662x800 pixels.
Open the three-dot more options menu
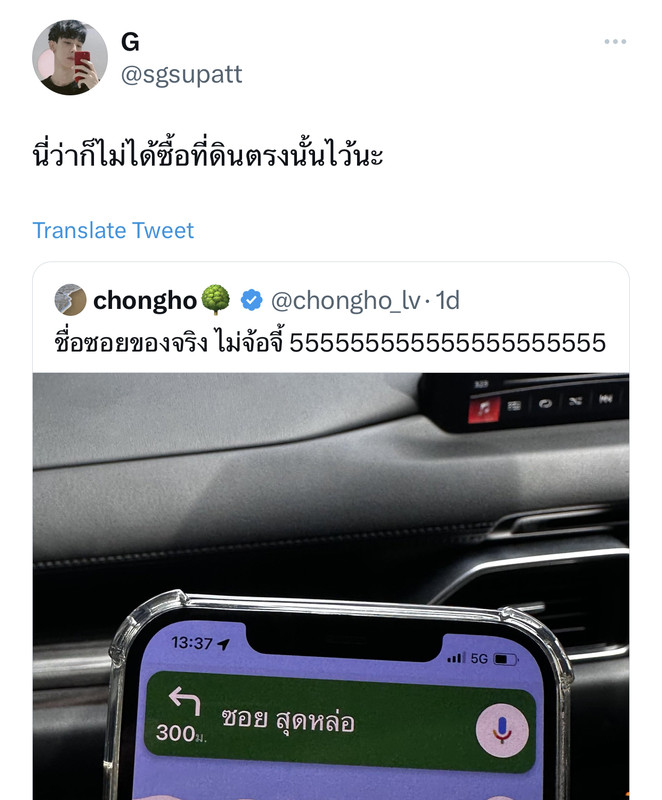(x=615, y=41)
